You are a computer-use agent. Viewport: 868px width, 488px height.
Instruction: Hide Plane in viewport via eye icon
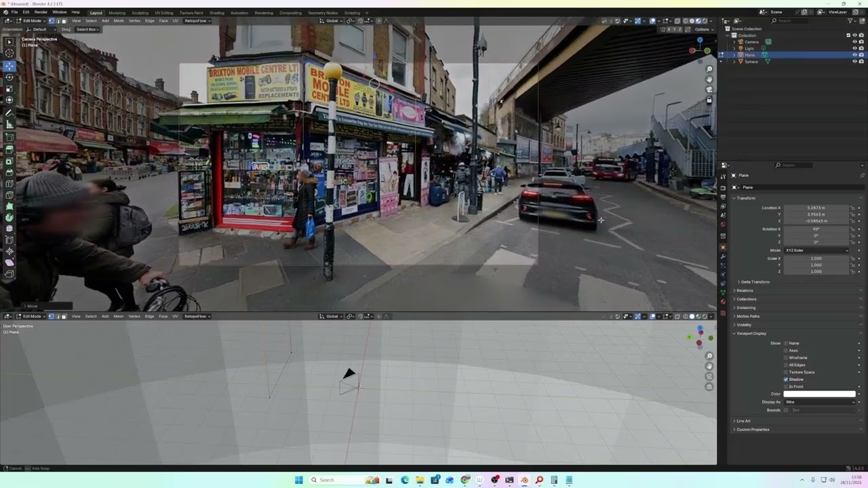854,55
